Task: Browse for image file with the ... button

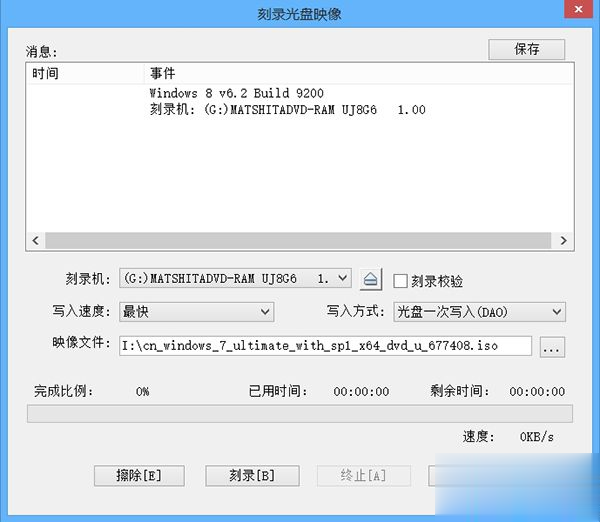Action: 552,347
